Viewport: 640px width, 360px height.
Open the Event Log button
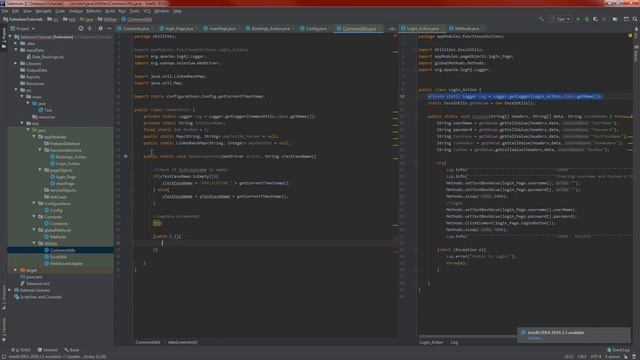point(618,350)
